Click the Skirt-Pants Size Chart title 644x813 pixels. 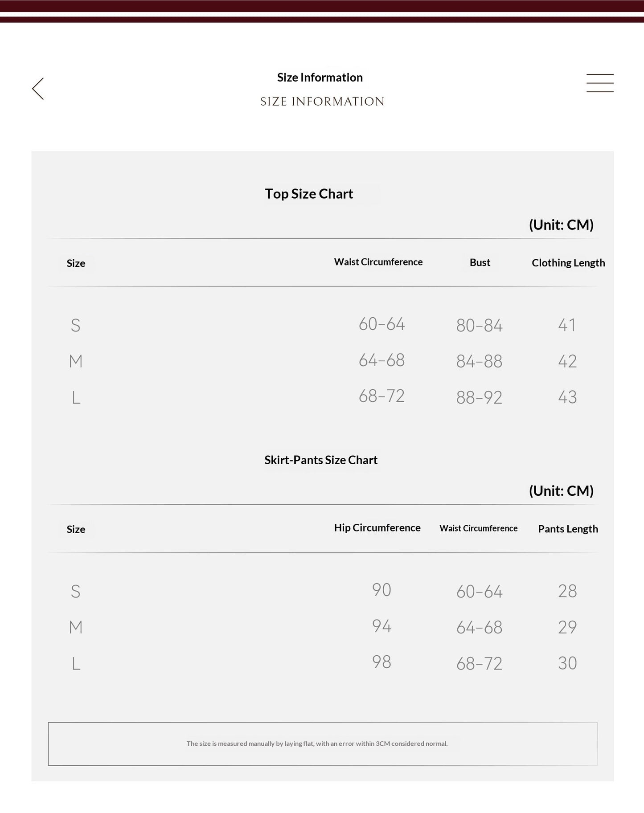click(x=321, y=460)
